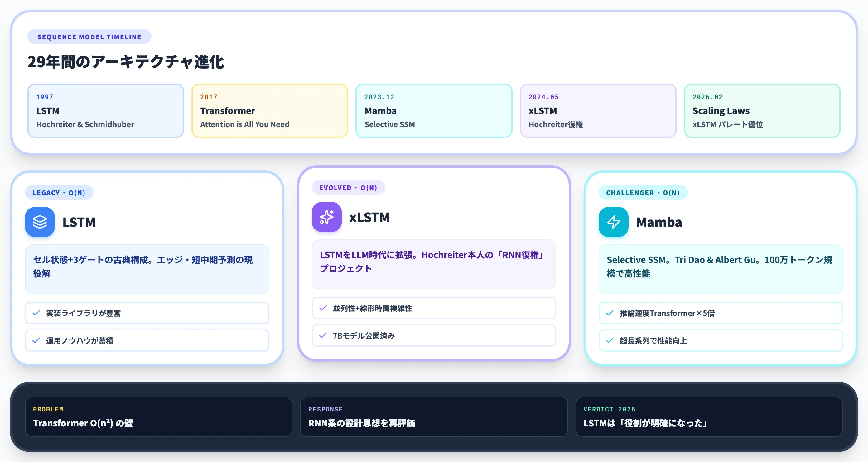Click checkmark beside 並列性+線形時間複雑性
This screenshot has width=868, height=462.
323,308
